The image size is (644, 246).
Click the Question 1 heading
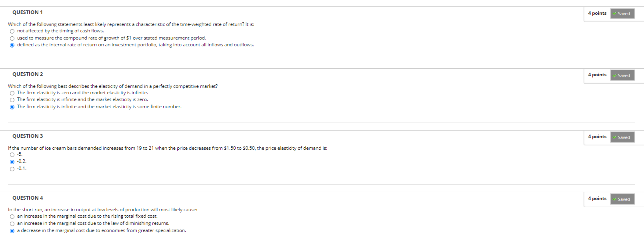tap(28, 12)
